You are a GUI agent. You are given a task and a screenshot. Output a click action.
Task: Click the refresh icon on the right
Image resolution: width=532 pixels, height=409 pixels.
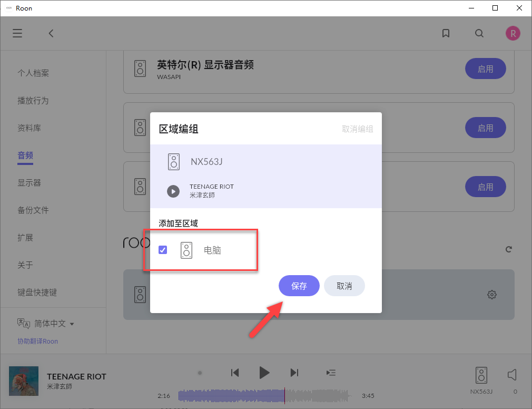tap(508, 249)
